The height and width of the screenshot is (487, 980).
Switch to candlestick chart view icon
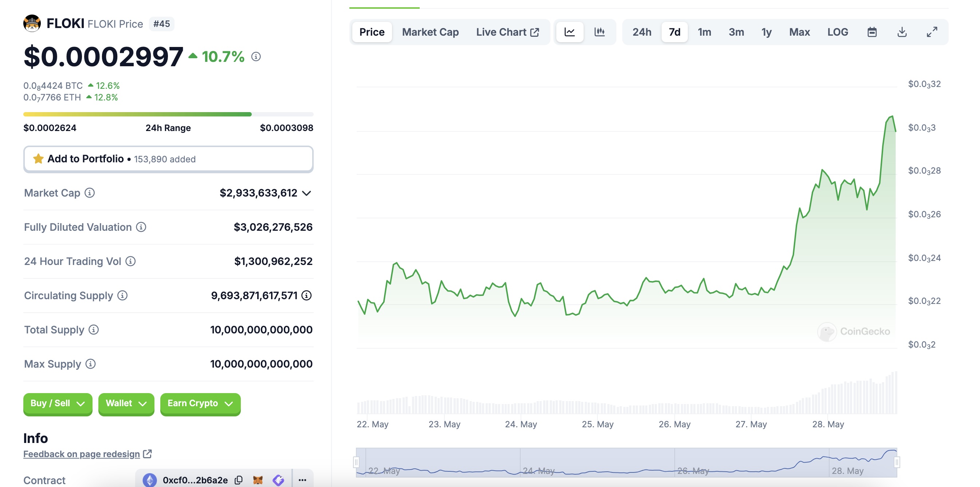[x=600, y=32]
